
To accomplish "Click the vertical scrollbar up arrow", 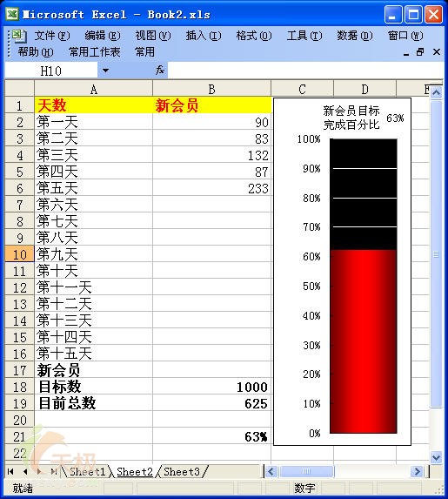I will coord(436,93).
